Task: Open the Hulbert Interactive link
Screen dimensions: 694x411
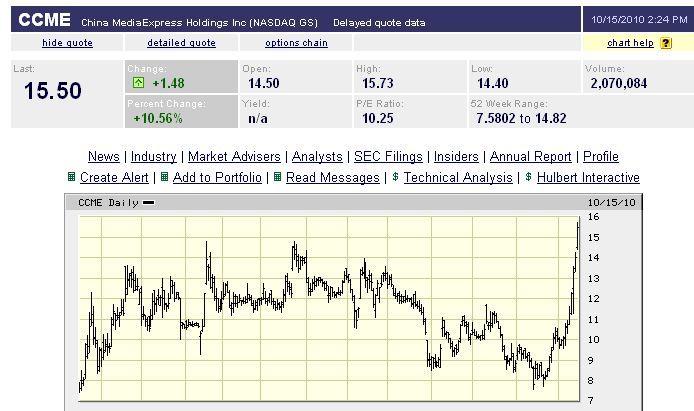Action: pos(588,177)
